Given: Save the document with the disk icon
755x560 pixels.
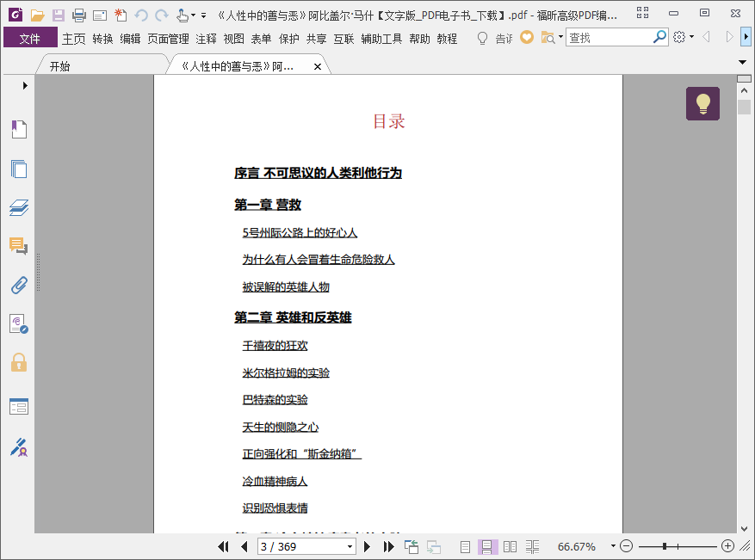Looking at the screenshot, I should coord(59,15).
